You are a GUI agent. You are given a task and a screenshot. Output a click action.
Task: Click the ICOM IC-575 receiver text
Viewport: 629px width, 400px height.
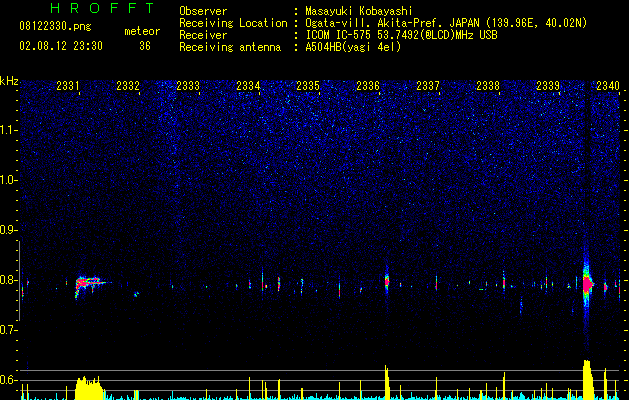click(x=401, y=35)
